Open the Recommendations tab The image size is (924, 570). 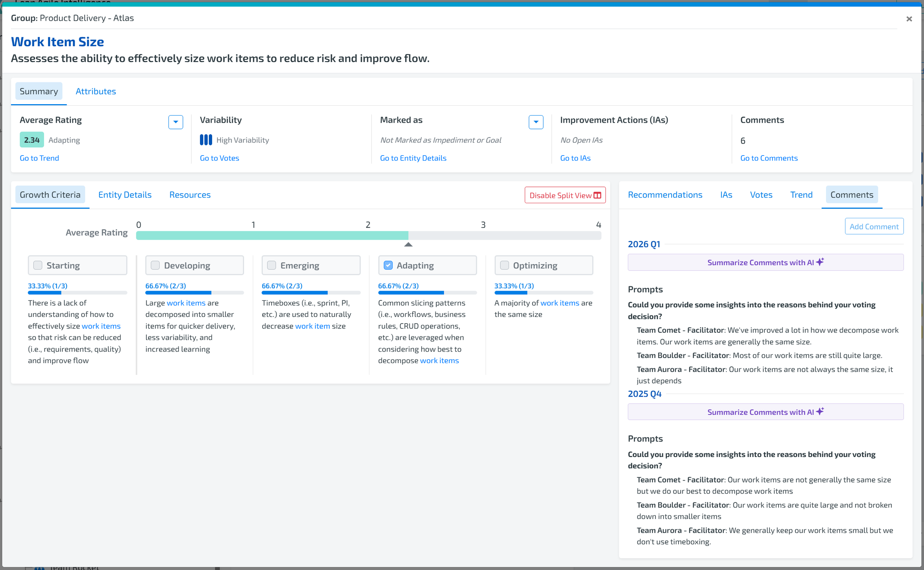tap(665, 195)
